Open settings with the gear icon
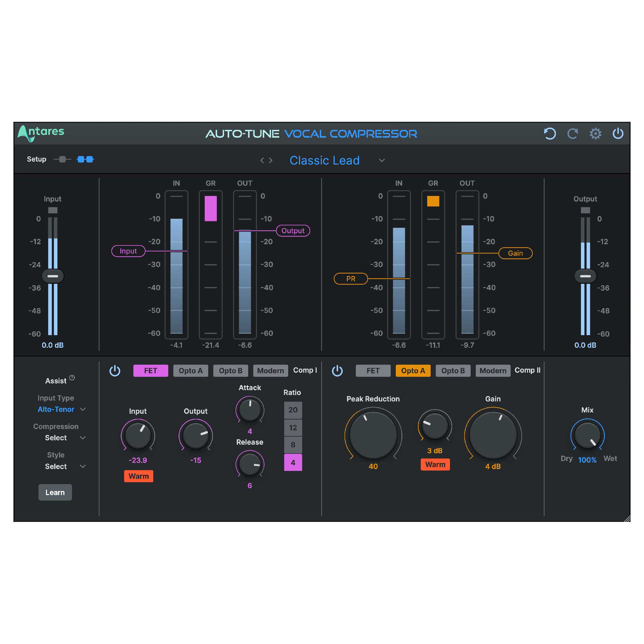 coord(595,134)
